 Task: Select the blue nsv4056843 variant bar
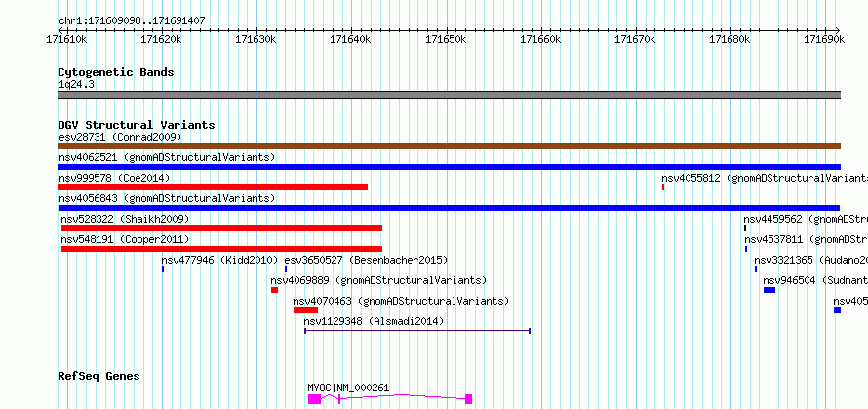tap(449, 208)
